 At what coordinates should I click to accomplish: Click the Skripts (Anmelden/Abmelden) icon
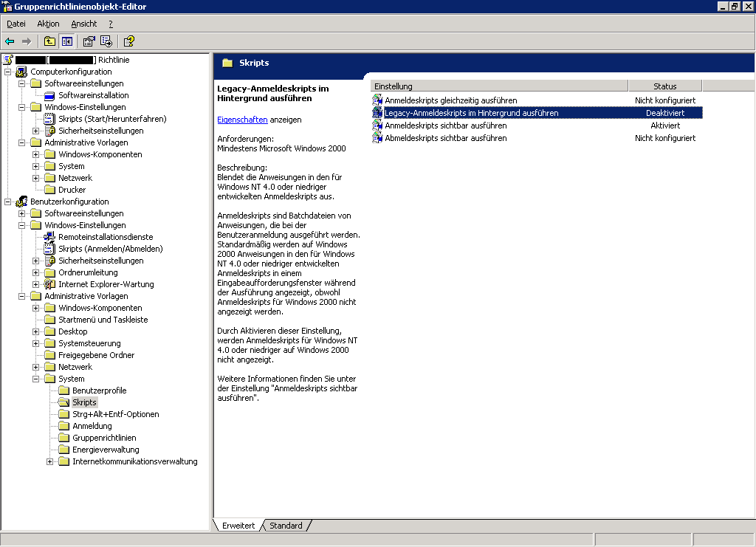[x=49, y=249]
